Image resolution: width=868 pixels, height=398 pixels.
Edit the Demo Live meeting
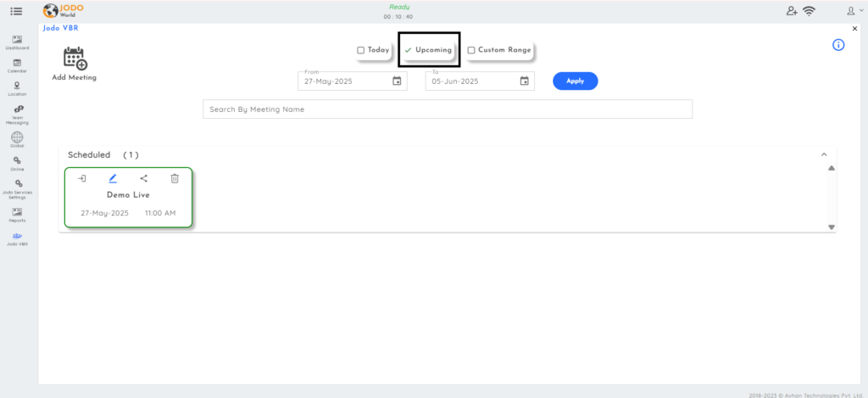[x=113, y=178]
